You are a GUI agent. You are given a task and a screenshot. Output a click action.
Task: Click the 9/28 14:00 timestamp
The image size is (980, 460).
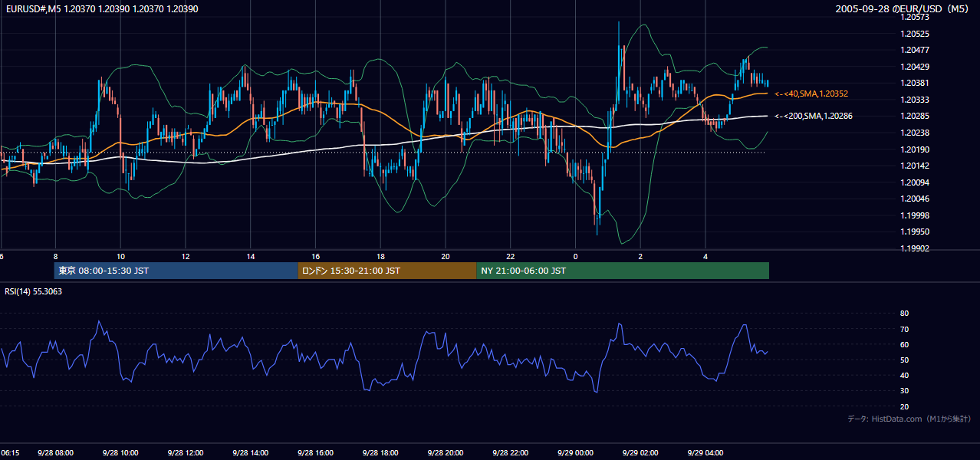coord(251,453)
